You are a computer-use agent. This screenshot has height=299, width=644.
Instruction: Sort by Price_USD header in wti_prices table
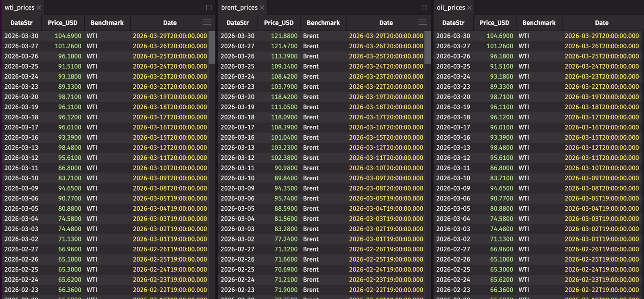coord(62,23)
